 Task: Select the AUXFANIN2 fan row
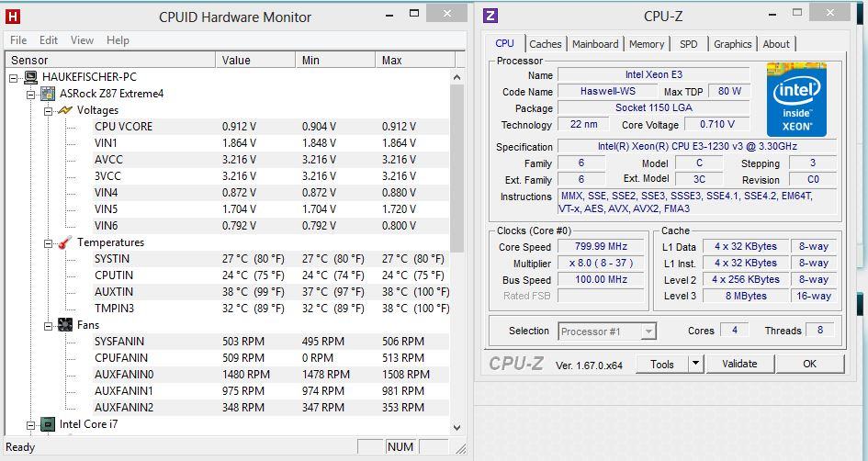tap(271, 408)
